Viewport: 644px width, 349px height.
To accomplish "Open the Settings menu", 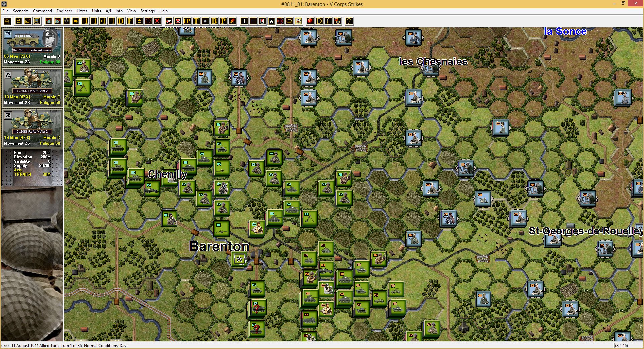I will tap(147, 11).
